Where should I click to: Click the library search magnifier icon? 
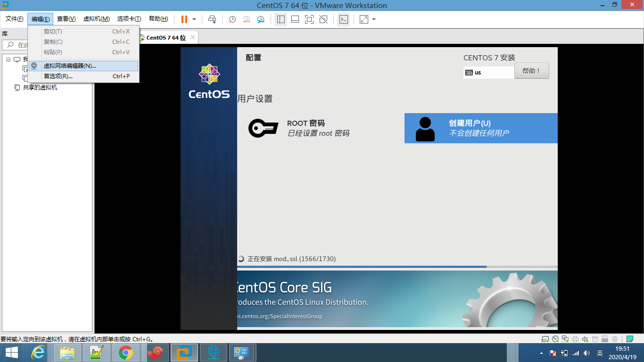click(x=10, y=45)
